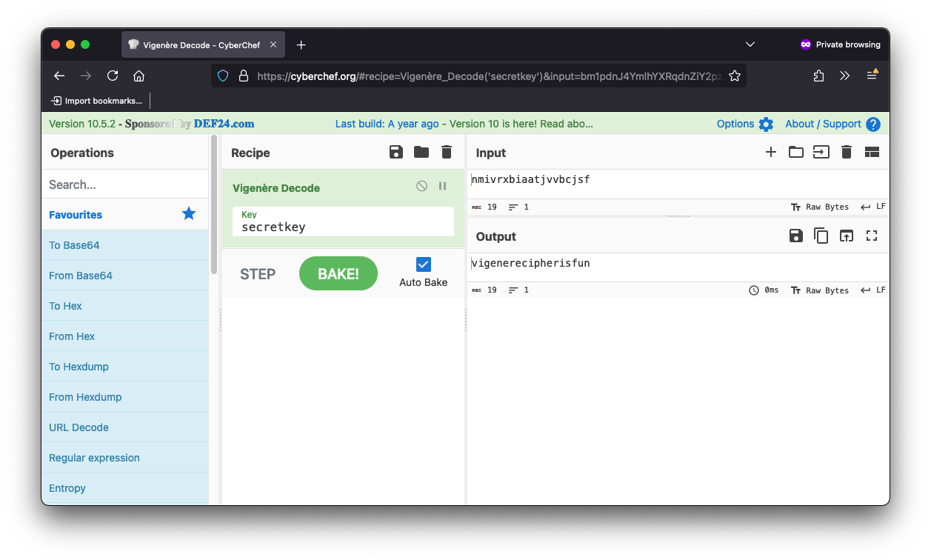Select the From Hex operation

(125, 336)
